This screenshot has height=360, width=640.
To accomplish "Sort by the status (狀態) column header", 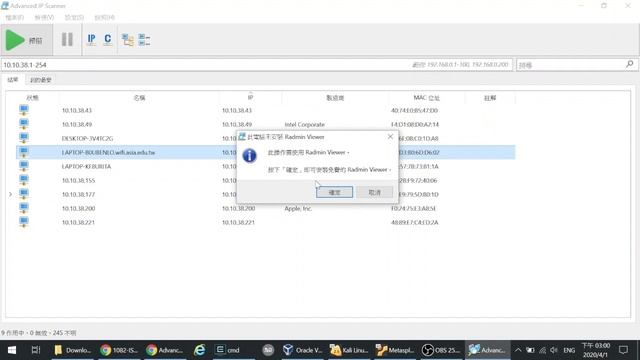I will point(32,98).
